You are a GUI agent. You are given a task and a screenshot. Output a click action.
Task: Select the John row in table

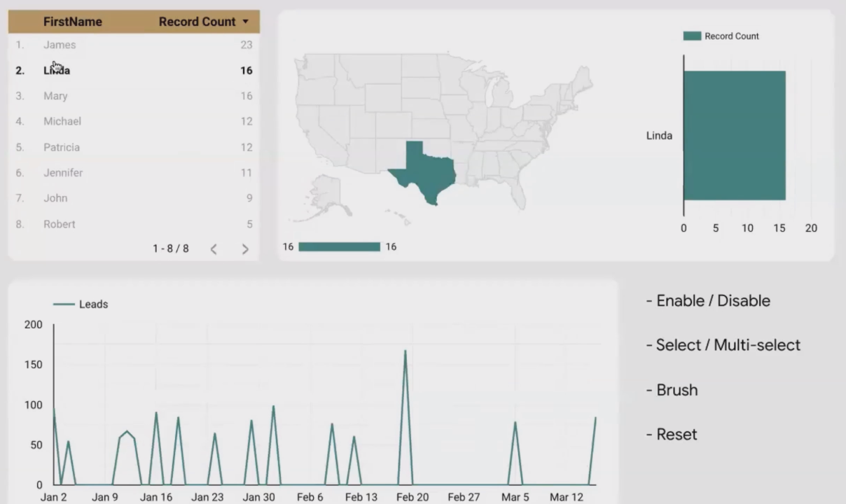134,198
